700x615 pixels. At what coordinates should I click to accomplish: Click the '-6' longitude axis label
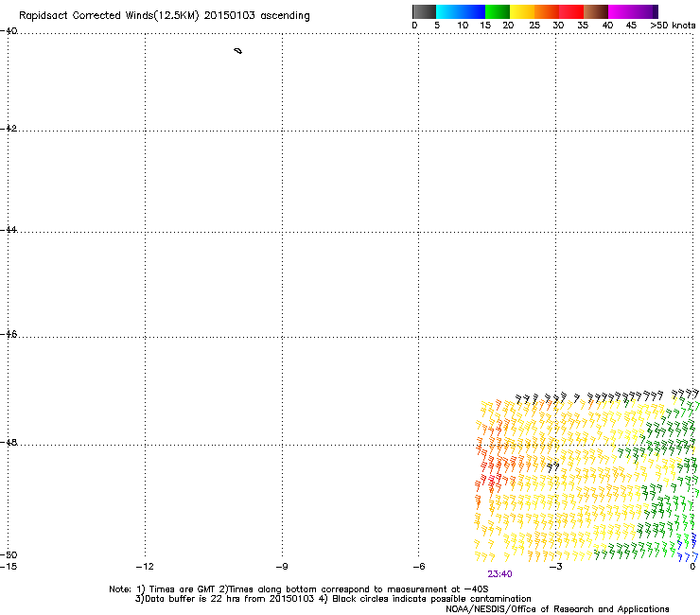click(418, 567)
